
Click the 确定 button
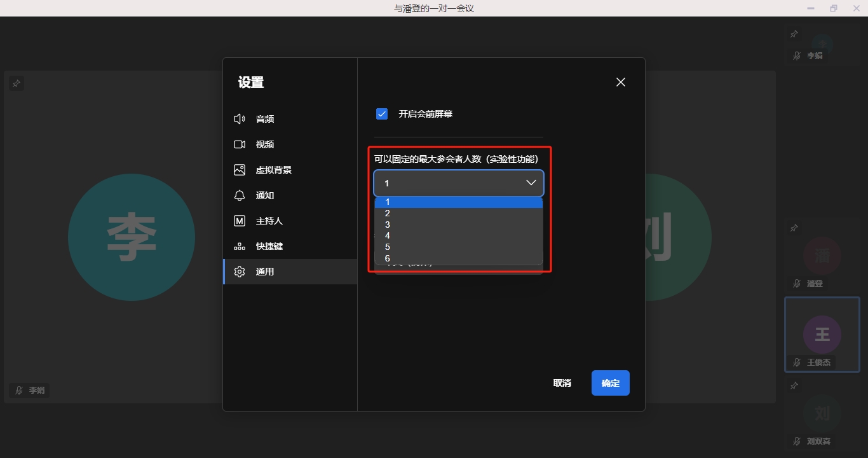tap(610, 383)
